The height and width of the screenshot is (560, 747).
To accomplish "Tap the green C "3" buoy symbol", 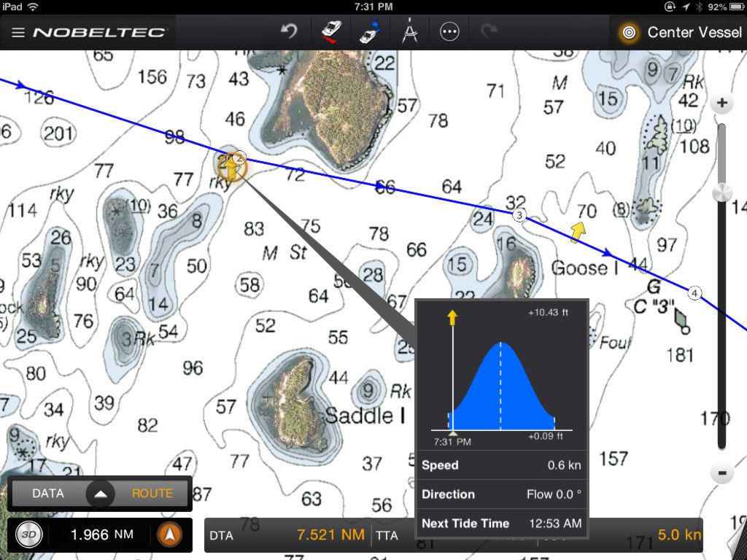I will pyautogui.click(x=682, y=321).
